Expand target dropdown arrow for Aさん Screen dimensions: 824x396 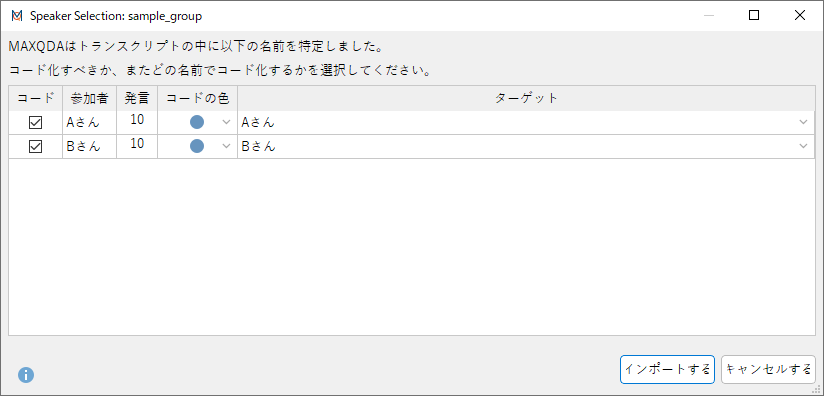tap(803, 122)
